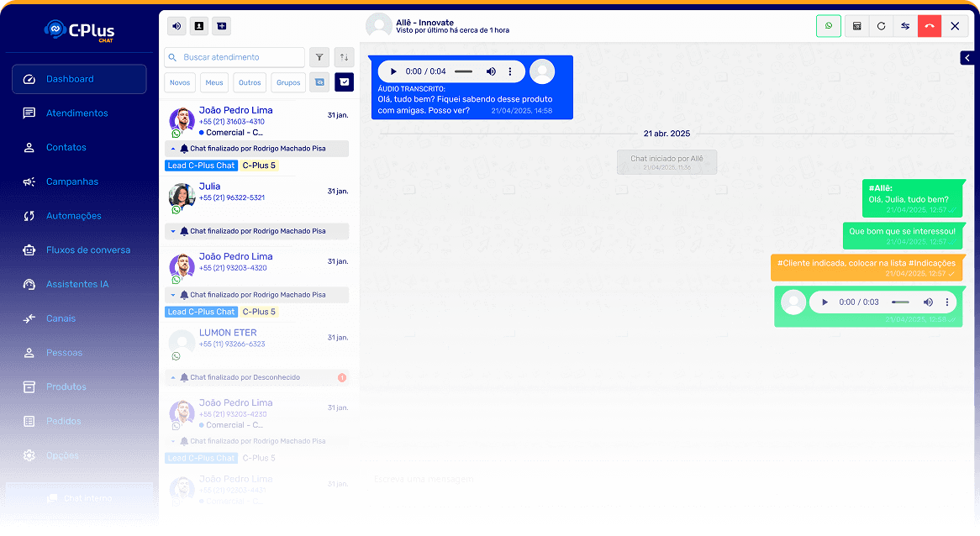Click the sort order arrows icon
This screenshot has height=536, width=980.
pyautogui.click(x=344, y=57)
